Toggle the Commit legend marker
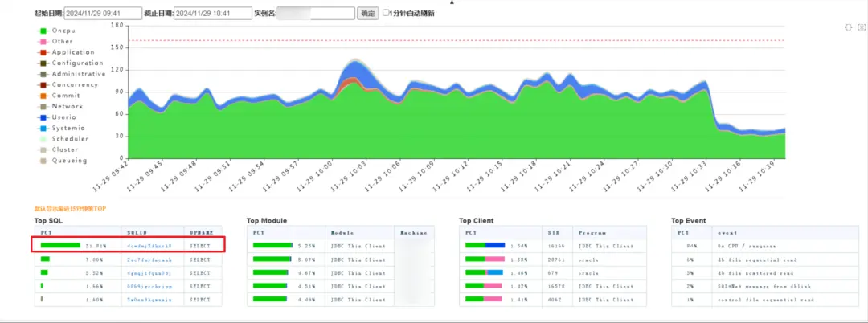This screenshot has height=323, width=868. (43, 96)
